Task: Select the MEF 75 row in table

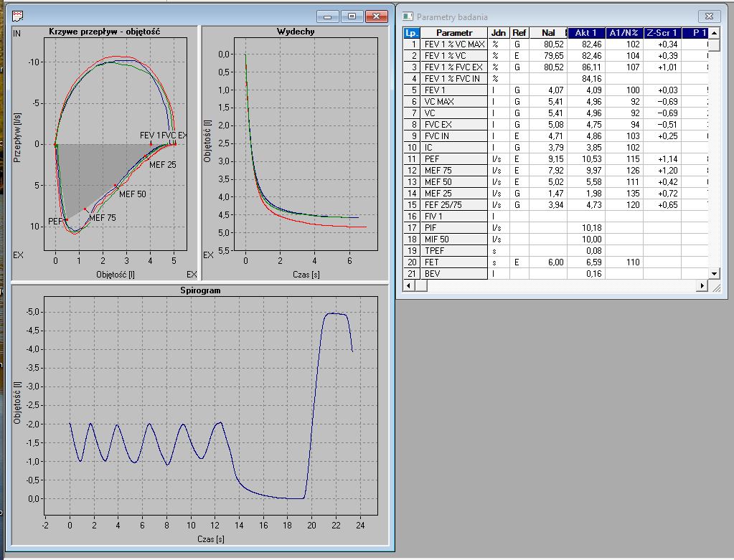Action: (555, 170)
